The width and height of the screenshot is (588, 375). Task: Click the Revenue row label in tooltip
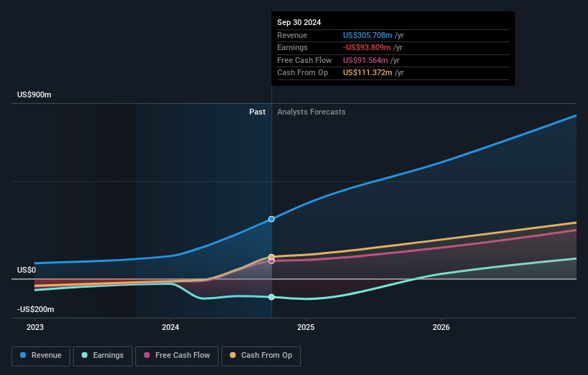tap(292, 35)
